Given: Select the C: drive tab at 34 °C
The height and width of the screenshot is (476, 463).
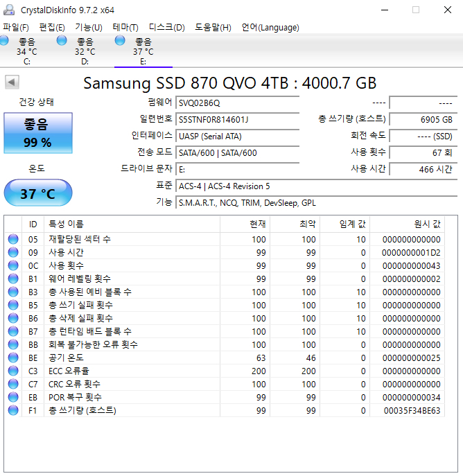Looking at the screenshot, I should coord(27,51).
